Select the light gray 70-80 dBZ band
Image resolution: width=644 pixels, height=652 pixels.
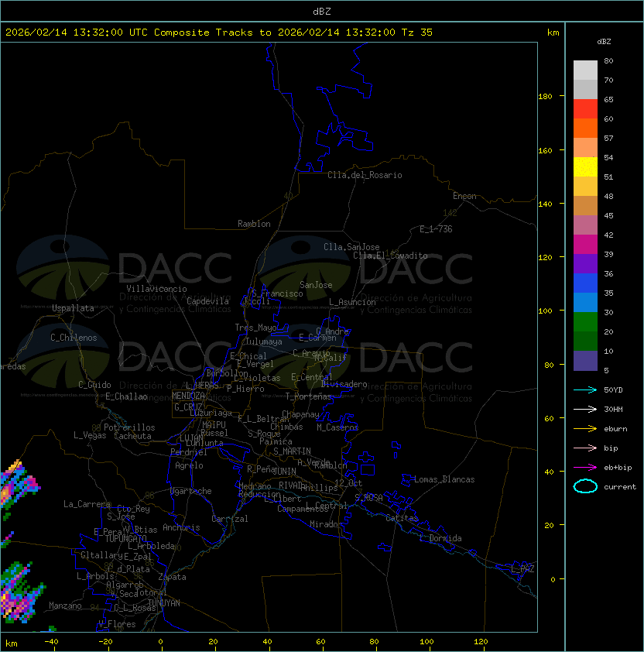pyautogui.click(x=585, y=70)
